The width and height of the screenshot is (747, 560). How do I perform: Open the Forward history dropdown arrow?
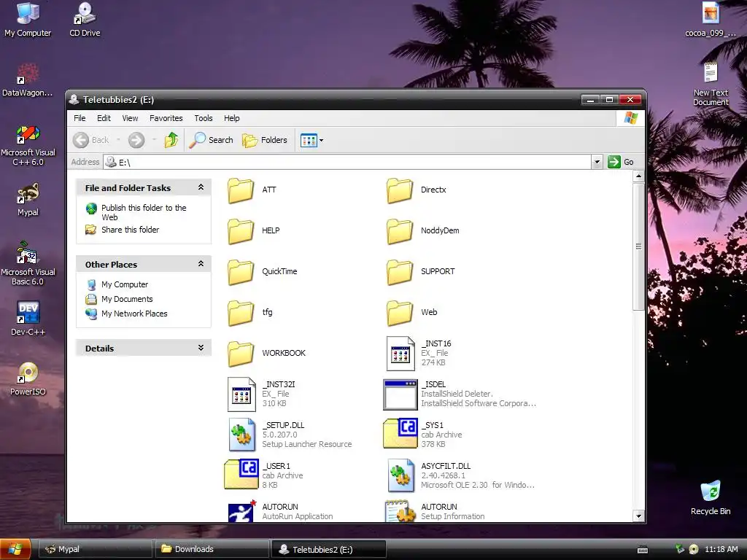tap(154, 140)
